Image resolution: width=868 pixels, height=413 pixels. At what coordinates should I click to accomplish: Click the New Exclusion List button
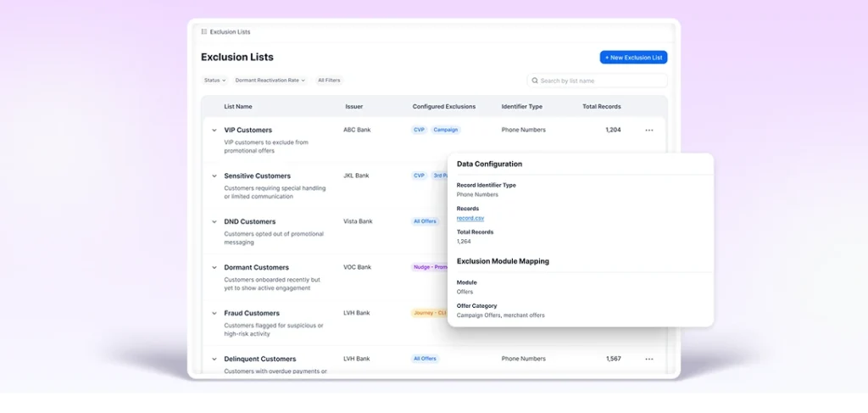pos(633,57)
